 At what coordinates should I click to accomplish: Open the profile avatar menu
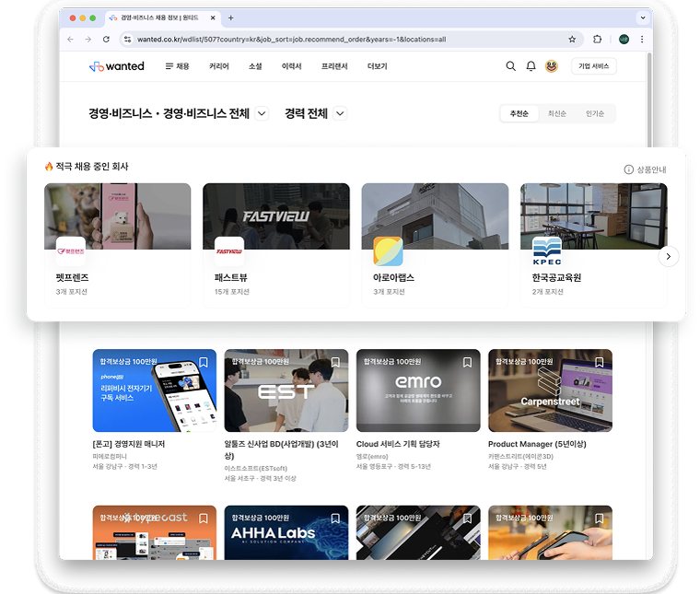click(552, 66)
